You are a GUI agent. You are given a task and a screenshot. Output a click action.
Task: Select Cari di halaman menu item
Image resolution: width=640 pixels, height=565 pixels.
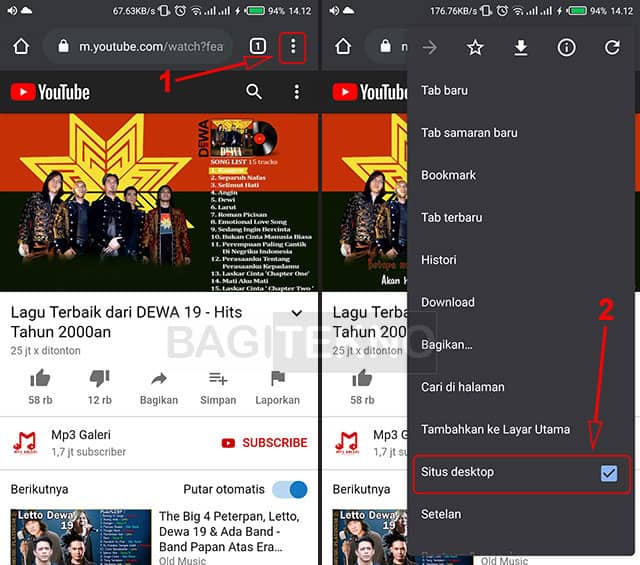521,387
